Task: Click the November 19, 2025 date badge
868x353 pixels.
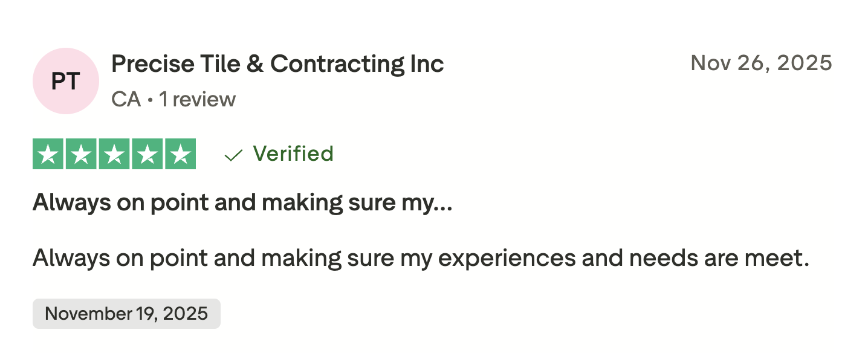Action: tap(126, 314)
